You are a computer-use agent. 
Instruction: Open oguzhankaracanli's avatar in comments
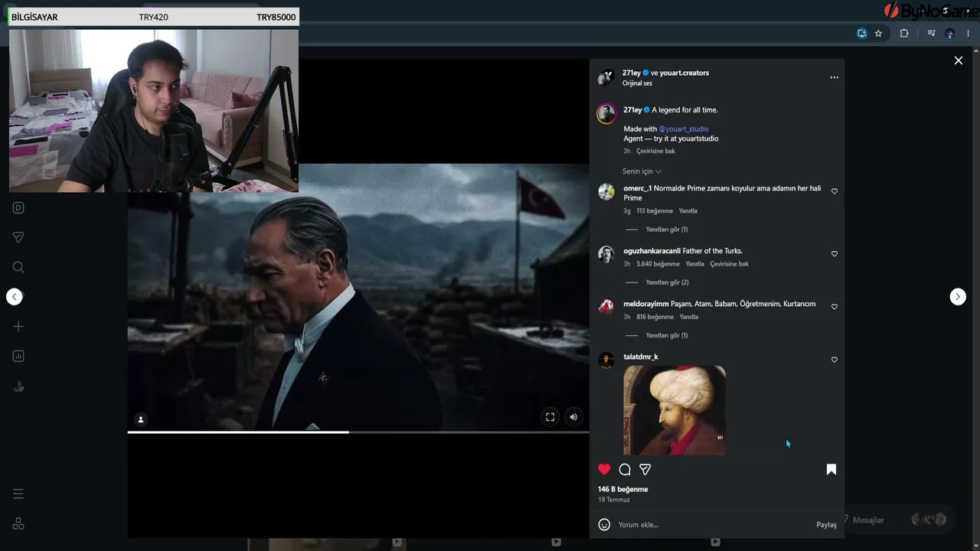[x=606, y=255]
